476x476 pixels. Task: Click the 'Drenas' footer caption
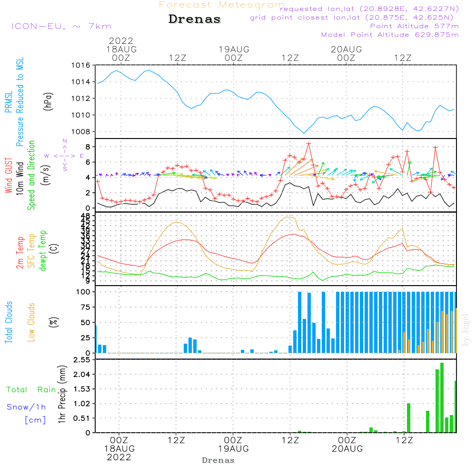pyautogui.click(x=218, y=460)
